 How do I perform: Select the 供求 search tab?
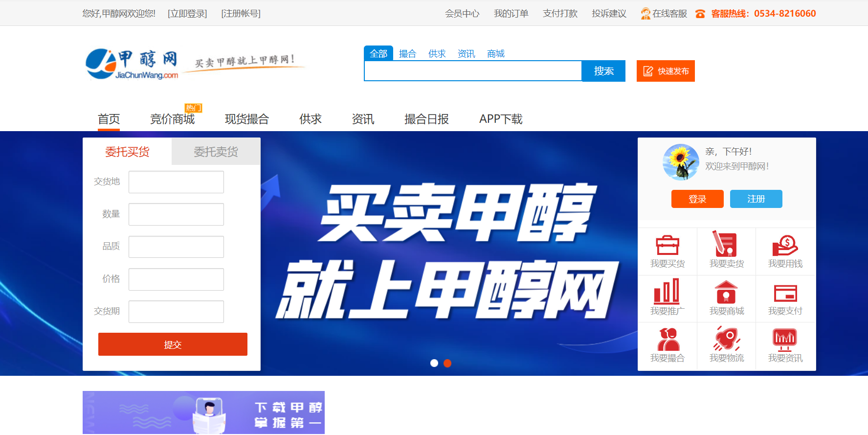pyautogui.click(x=437, y=53)
